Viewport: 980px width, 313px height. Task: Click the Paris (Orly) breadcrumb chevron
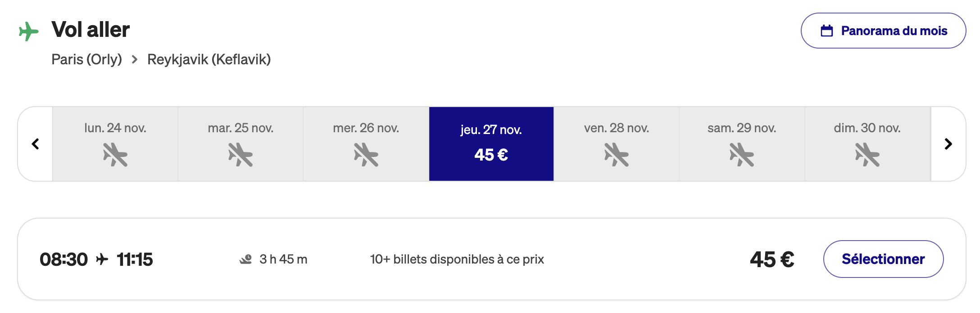[134, 59]
